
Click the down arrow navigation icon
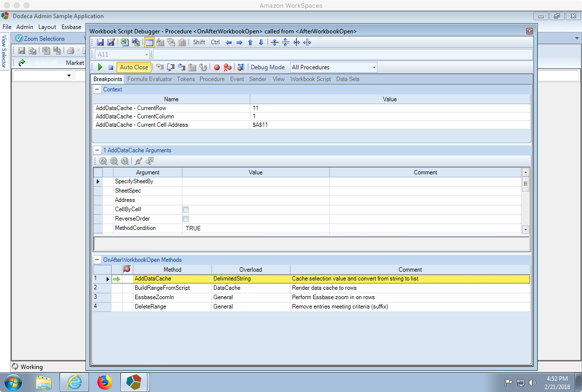[x=261, y=42]
